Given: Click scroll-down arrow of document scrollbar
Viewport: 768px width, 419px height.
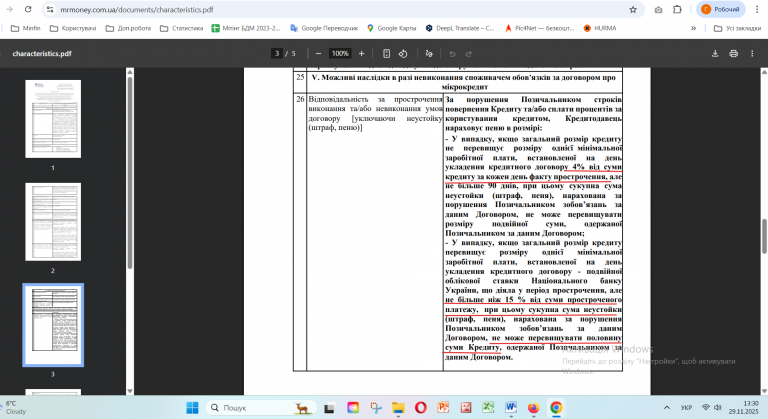Looking at the screenshot, I should [764, 391].
